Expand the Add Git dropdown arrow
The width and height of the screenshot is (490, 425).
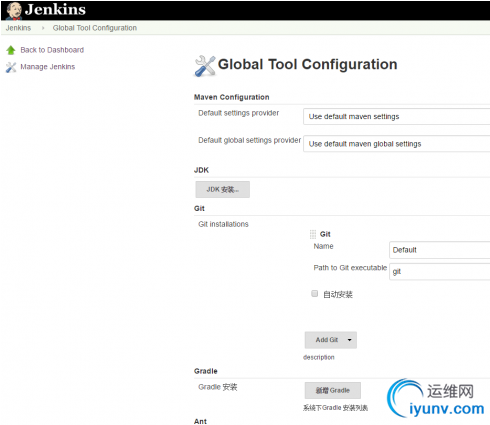click(350, 340)
